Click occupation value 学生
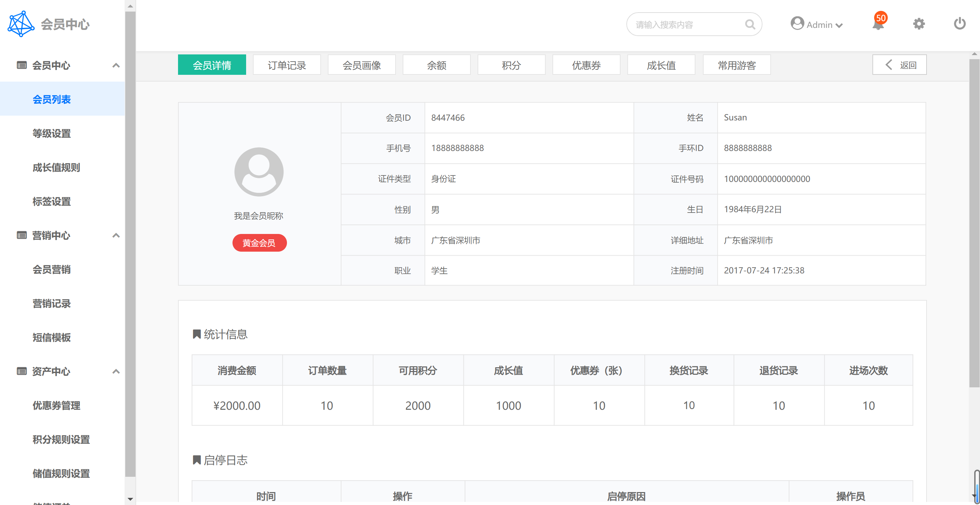The image size is (980, 505). 439,270
